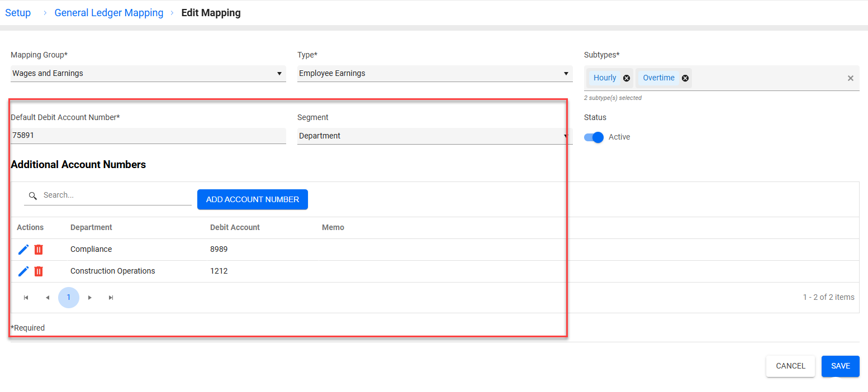Select page 1 in pagination
868x392 pixels.
point(69,298)
